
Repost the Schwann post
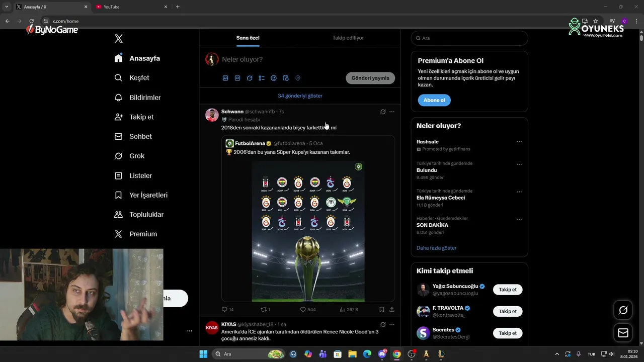265,310
